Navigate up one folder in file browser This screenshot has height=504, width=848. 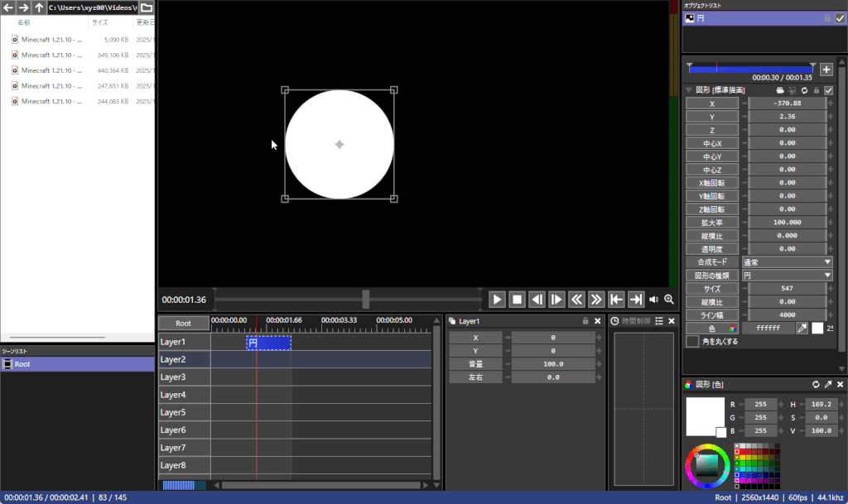[x=39, y=7]
